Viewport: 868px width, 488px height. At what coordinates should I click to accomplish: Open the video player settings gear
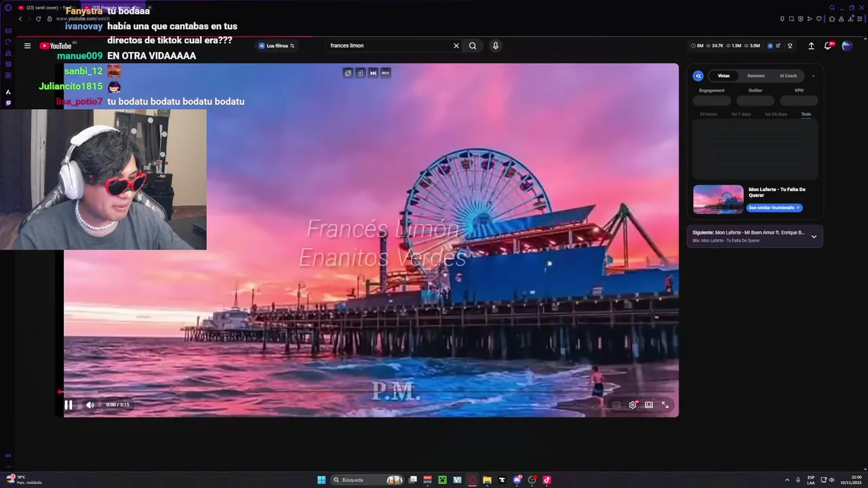(633, 405)
